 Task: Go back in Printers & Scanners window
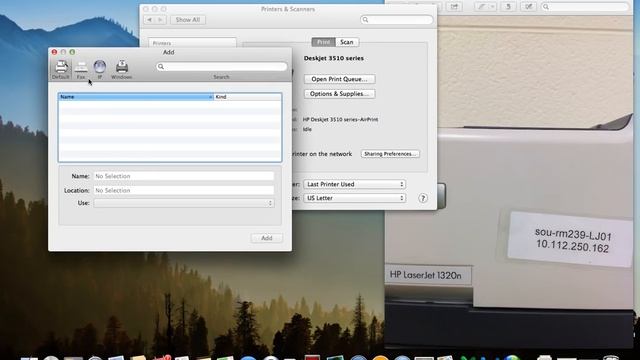point(149,20)
